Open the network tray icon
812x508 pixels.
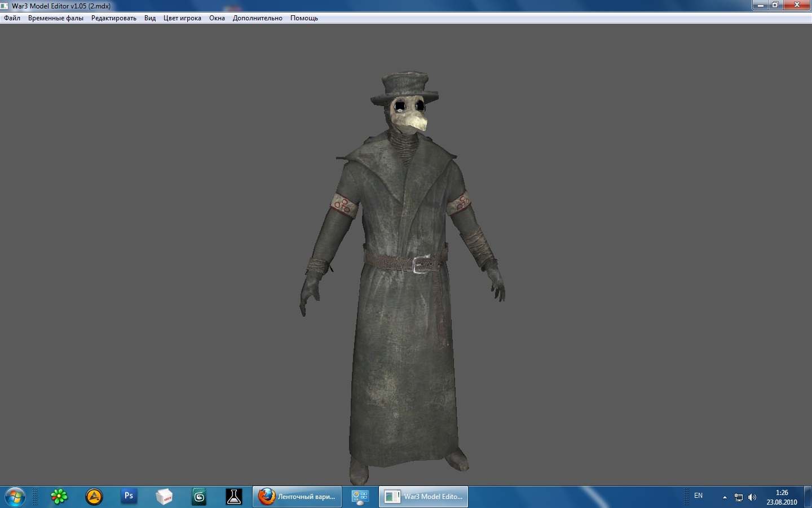click(739, 497)
